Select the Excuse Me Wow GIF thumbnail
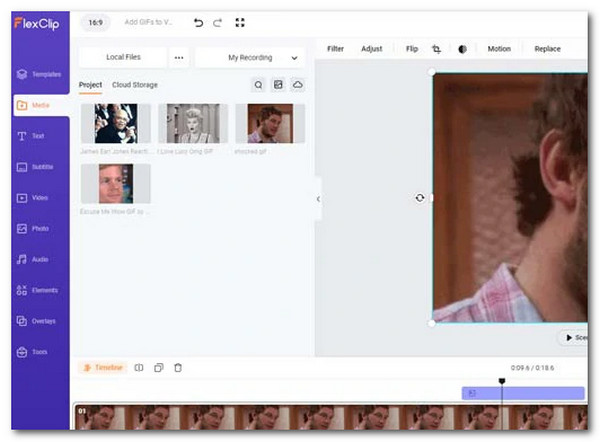Viewport: 600px width, 442px height. 116,184
